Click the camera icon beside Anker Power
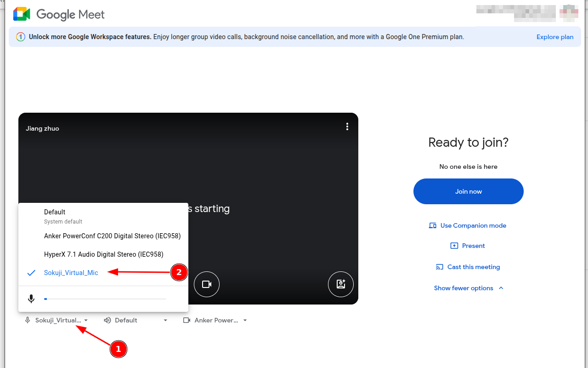 [x=187, y=320]
